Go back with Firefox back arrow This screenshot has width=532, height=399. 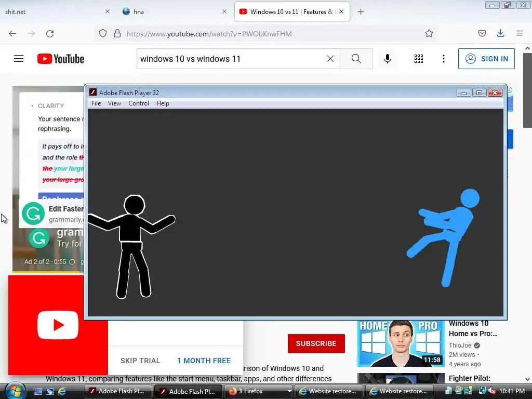pos(12,34)
